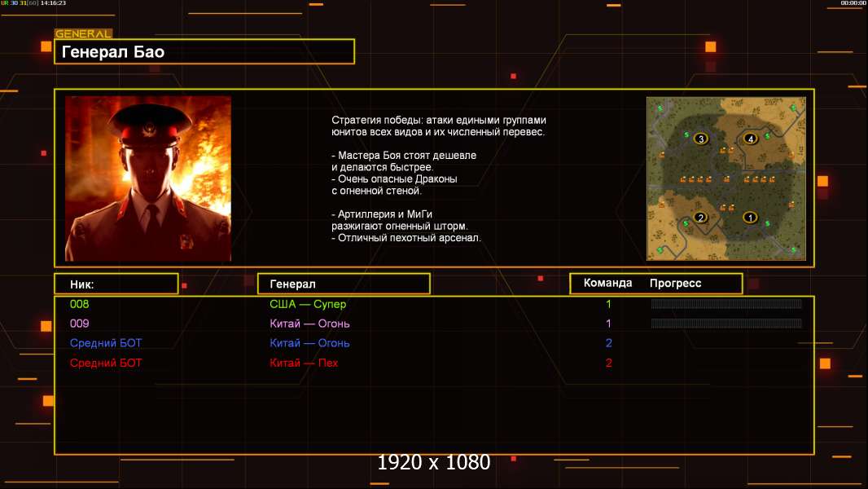Click the loading progress bar for player 008
The height and width of the screenshot is (489, 868).
[726, 304]
